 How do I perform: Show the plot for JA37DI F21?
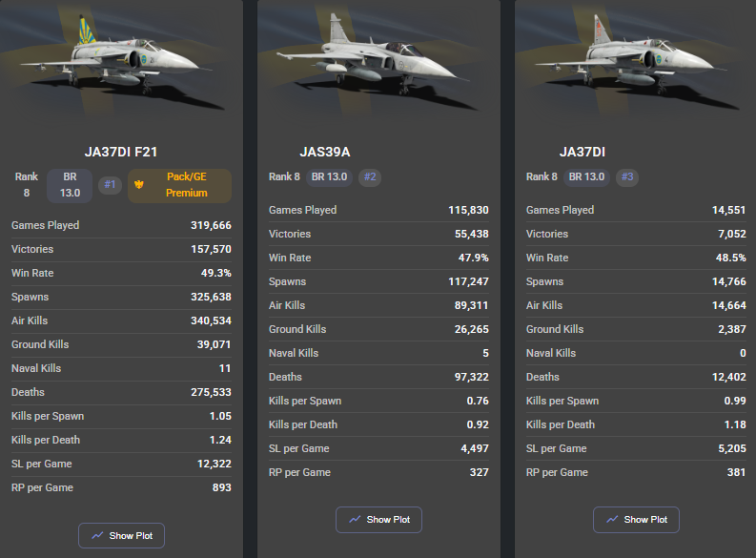(122, 535)
